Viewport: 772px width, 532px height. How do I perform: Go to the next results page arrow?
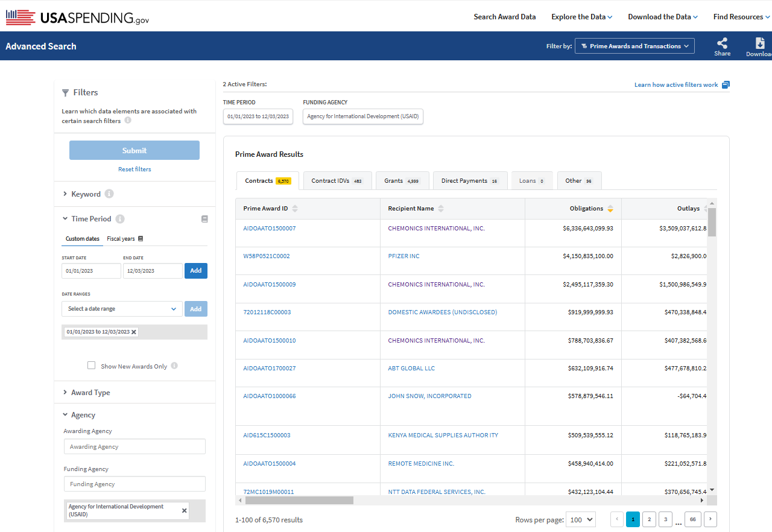point(710,519)
